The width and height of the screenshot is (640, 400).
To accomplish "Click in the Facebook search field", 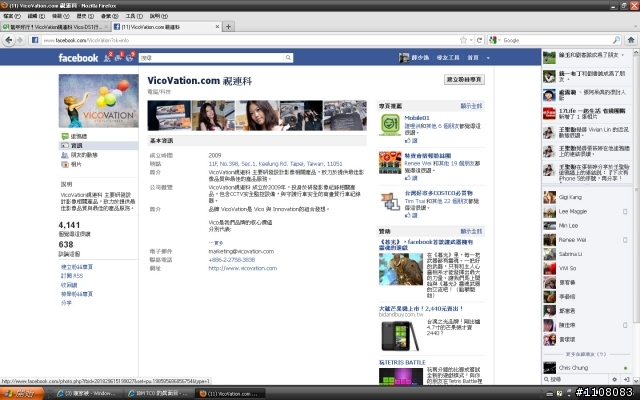I will [x=211, y=58].
